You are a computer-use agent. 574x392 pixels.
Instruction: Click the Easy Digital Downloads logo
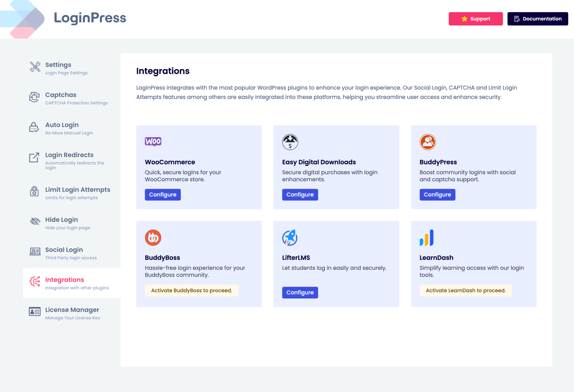point(290,142)
